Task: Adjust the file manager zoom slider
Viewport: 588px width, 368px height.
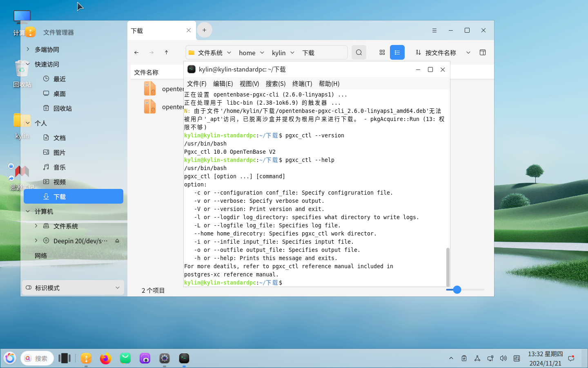Action: click(457, 289)
